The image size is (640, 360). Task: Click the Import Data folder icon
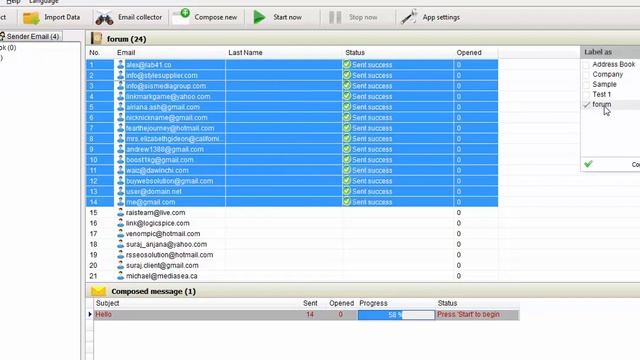coord(31,18)
